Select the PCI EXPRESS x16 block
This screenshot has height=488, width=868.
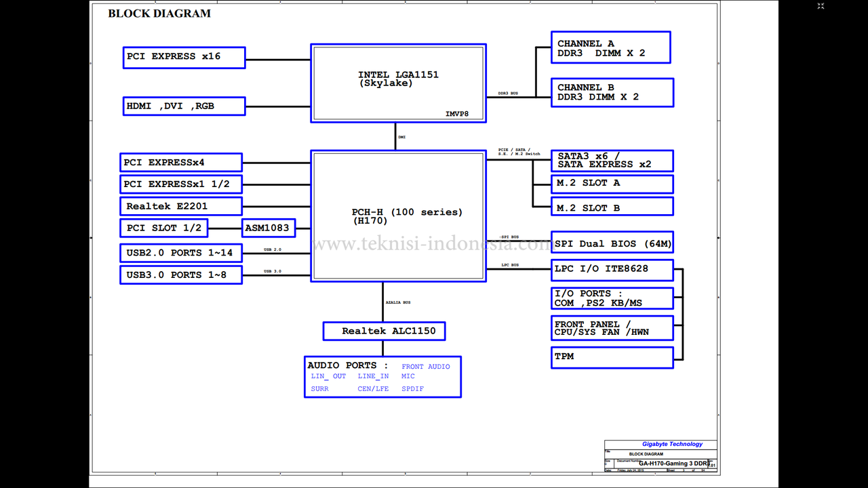(x=184, y=57)
